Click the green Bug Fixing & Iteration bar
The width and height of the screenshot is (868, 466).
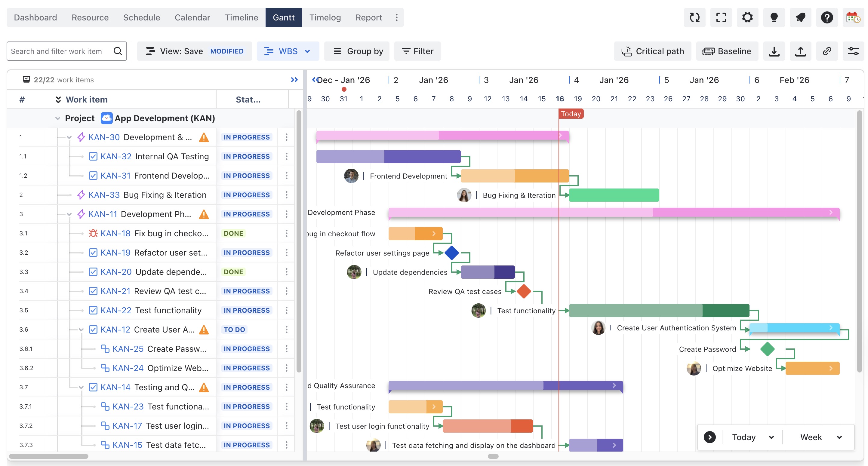tap(614, 195)
